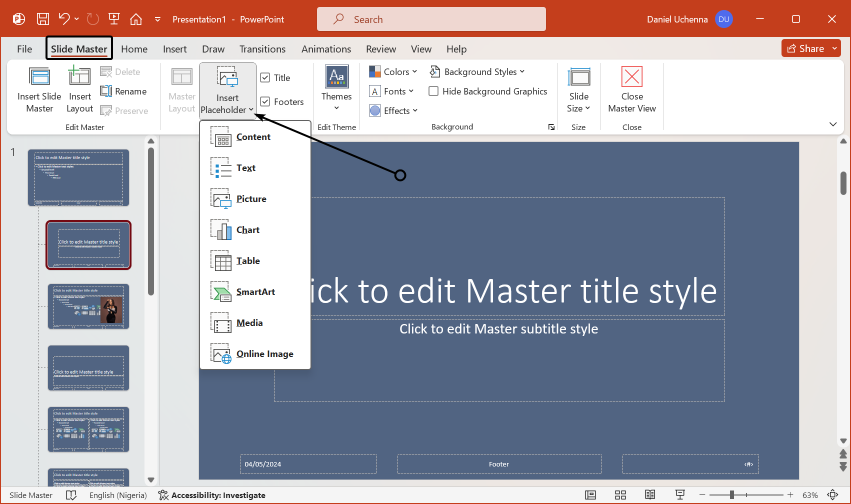Open the Transitions tab

click(262, 49)
